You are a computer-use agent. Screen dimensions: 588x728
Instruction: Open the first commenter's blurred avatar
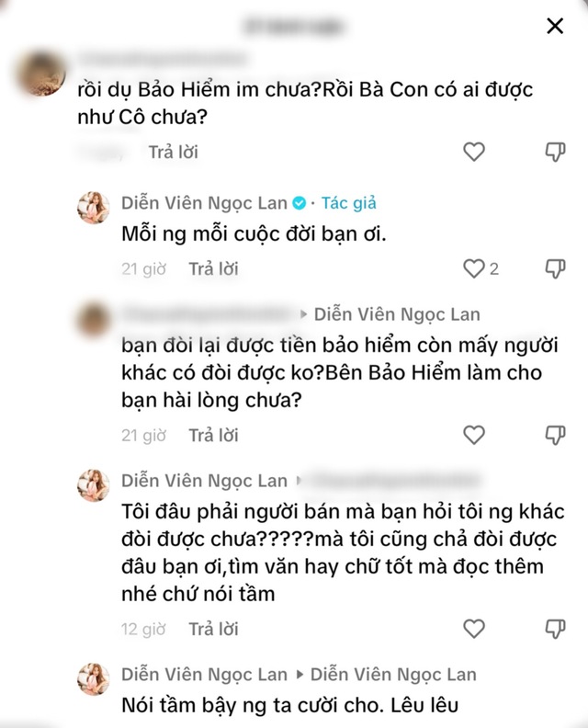pyautogui.click(x=40, y=74)
